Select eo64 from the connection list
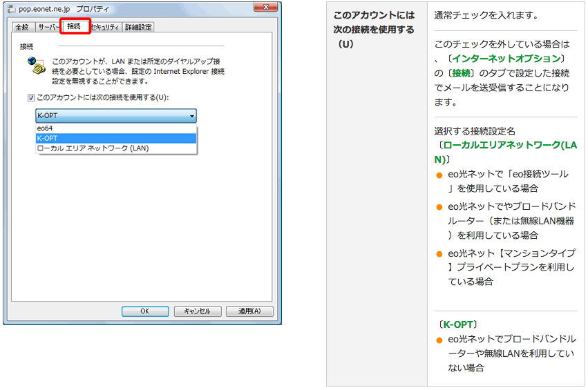The image size is (588, 390). (x=45, y=129)
